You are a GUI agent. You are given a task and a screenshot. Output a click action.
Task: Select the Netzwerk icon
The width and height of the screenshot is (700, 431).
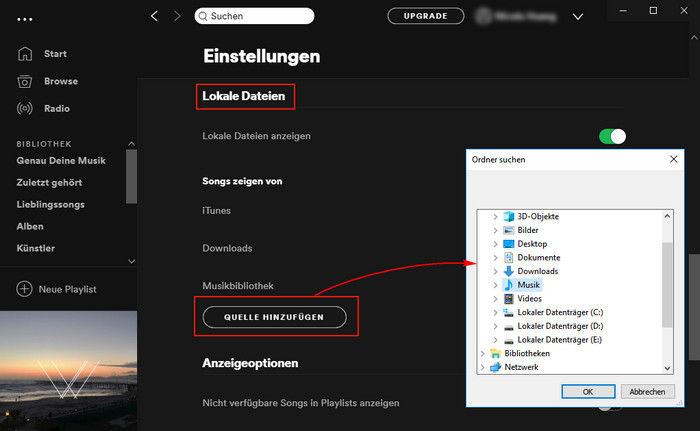pyautogui.click(x=496, y=367)
